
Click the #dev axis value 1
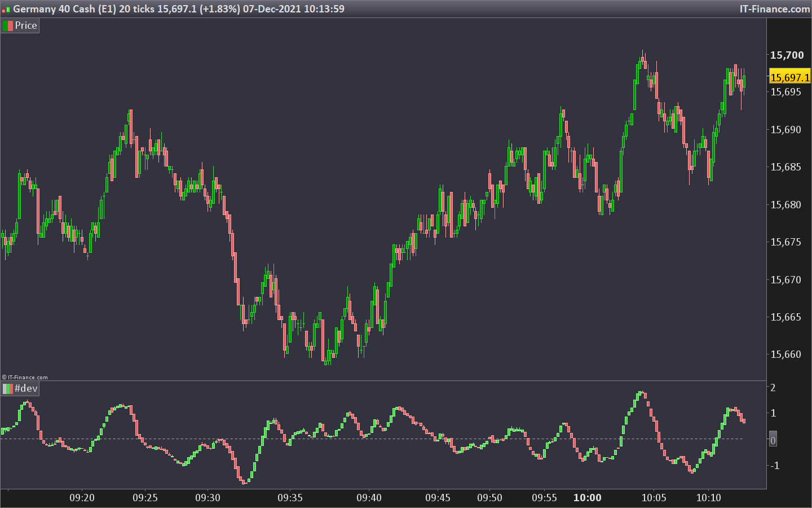[x=773, y=413]
